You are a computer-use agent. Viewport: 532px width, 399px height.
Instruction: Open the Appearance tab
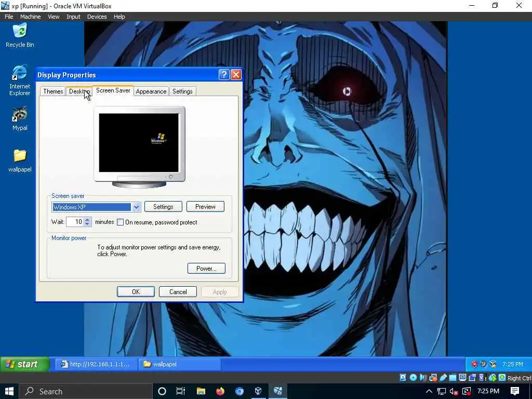click(151, 91)
